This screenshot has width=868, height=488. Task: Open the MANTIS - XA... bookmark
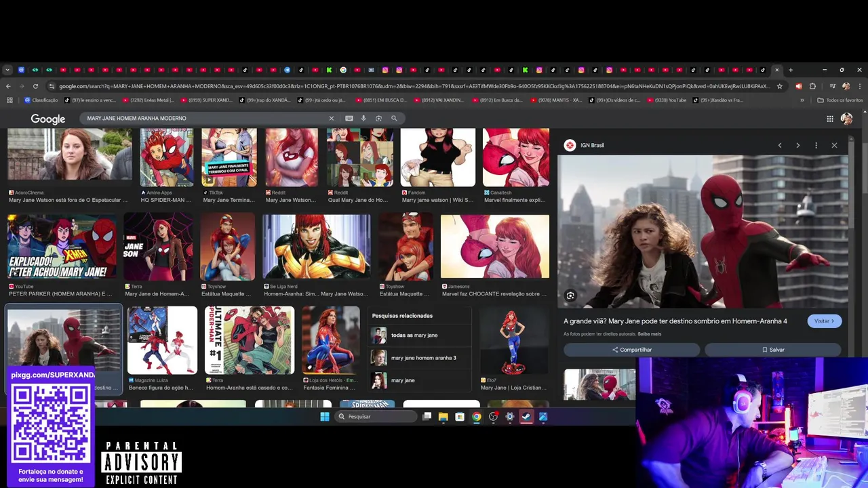pos(555,100)
